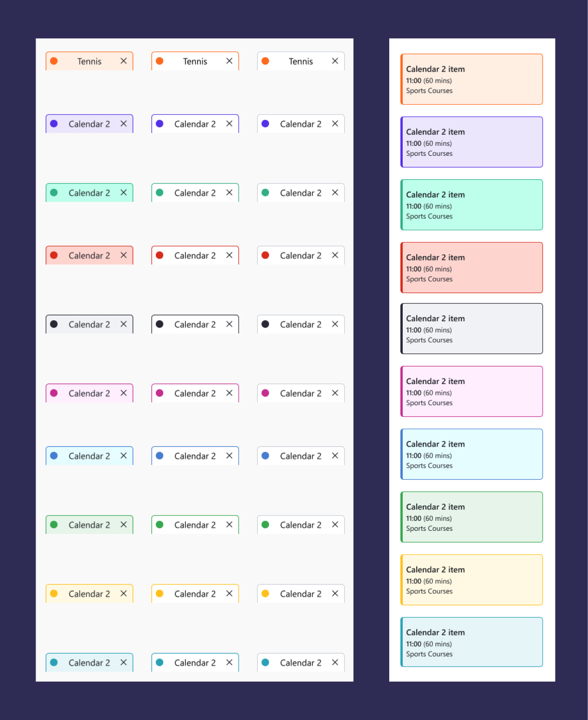Click X on red-outlined white Calendar 2 chip

(229, 255)
